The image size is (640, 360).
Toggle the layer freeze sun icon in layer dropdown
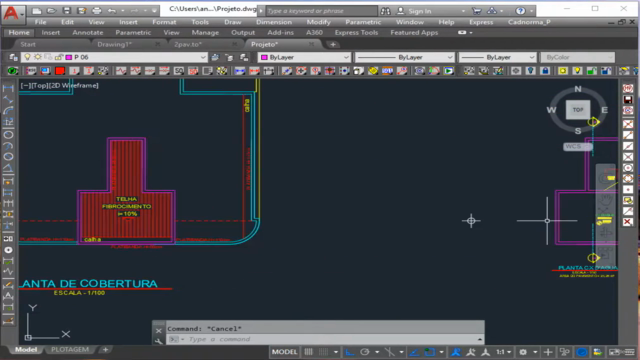pyautogui.click(x=38, y=58)
